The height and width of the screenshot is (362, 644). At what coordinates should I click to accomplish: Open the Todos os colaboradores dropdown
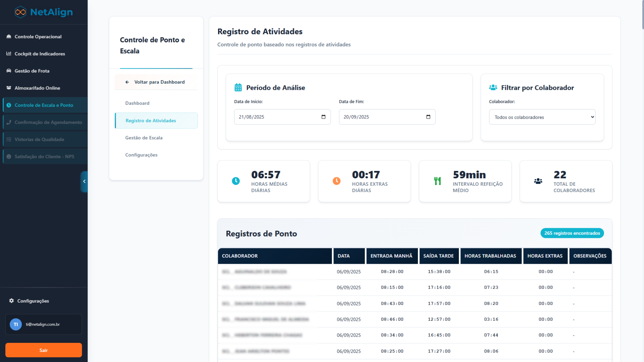(542, 117)
